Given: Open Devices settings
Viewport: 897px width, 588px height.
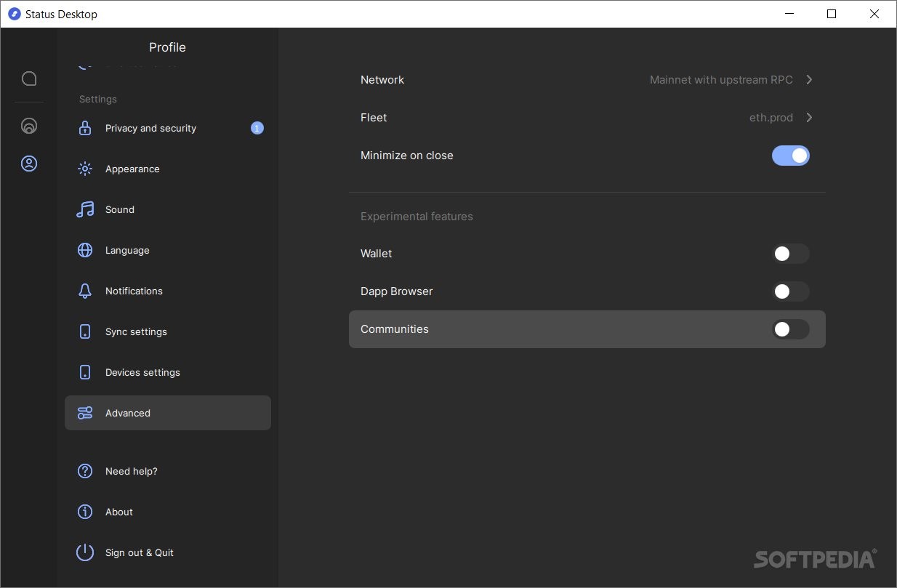Looking at the screenshot, I should pyautogui.click(x=168, y=373).
